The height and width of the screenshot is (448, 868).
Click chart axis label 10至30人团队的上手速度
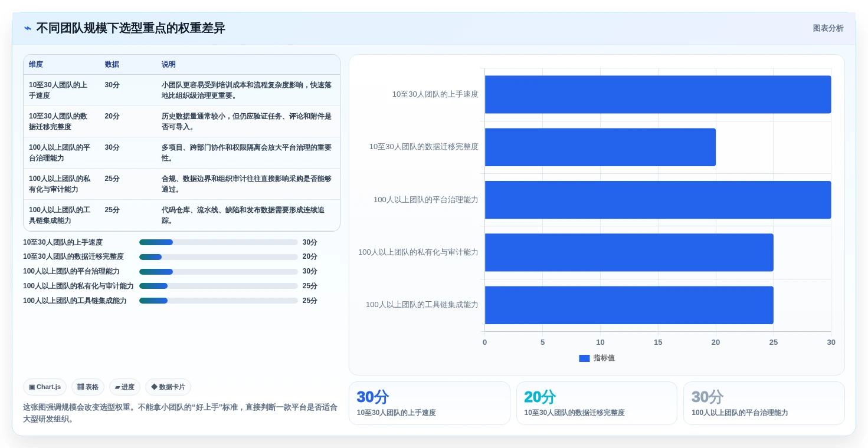[435, 94]
